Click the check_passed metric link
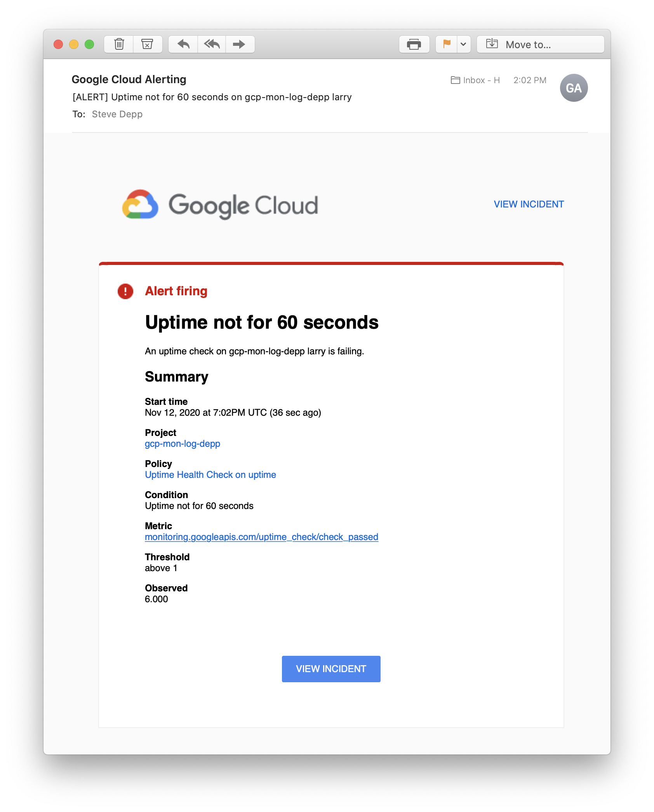The height and width of the screenshot is (812, 654). [261, 537]
